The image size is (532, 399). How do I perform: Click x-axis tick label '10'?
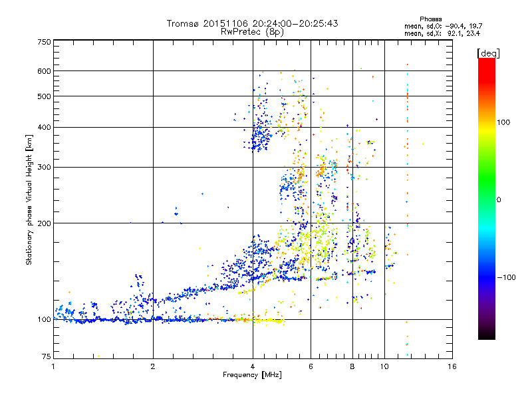pos(384,366)
